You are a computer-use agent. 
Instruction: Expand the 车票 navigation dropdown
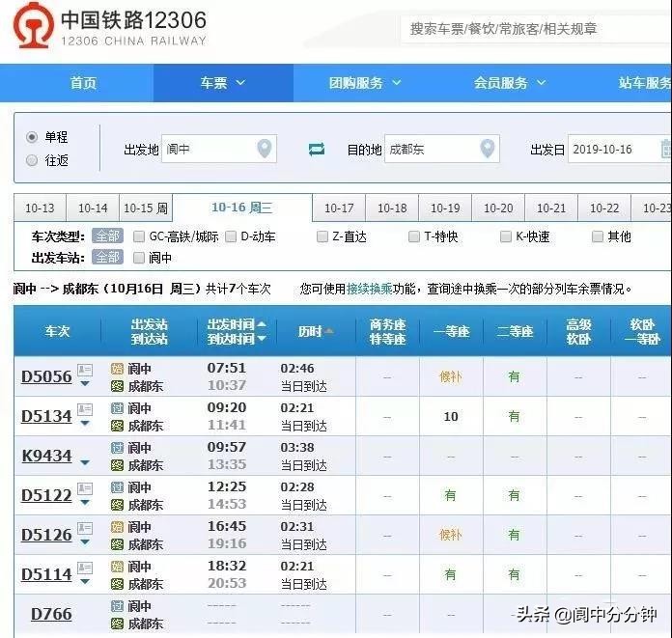click(223, 83)
